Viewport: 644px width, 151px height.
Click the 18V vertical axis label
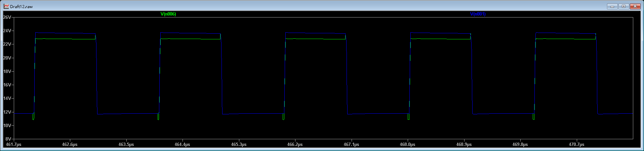(7, 71)
